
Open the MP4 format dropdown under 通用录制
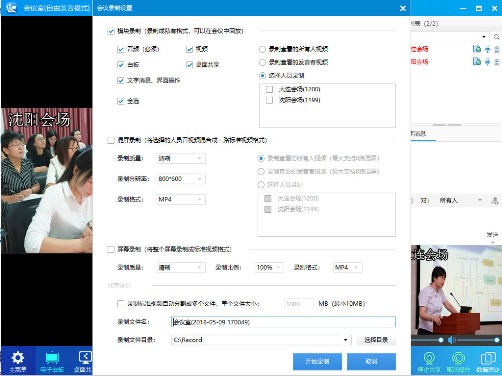(181, 199)
